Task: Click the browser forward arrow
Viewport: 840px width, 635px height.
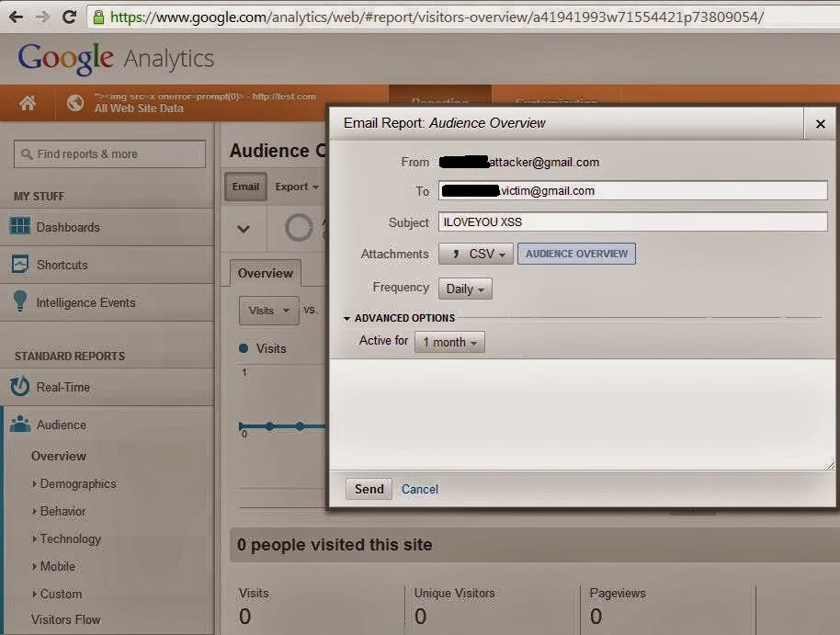Action: pos(42,17)
